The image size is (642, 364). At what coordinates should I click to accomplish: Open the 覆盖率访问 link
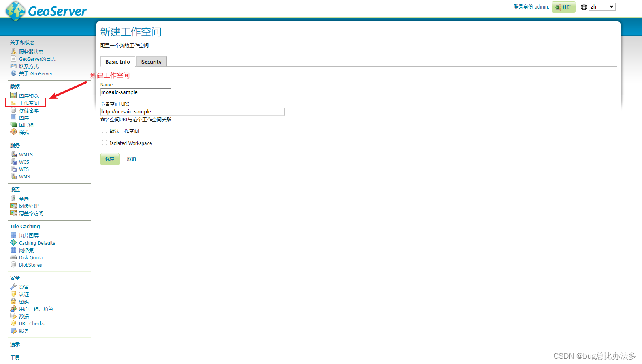click(x=31, y=213)
